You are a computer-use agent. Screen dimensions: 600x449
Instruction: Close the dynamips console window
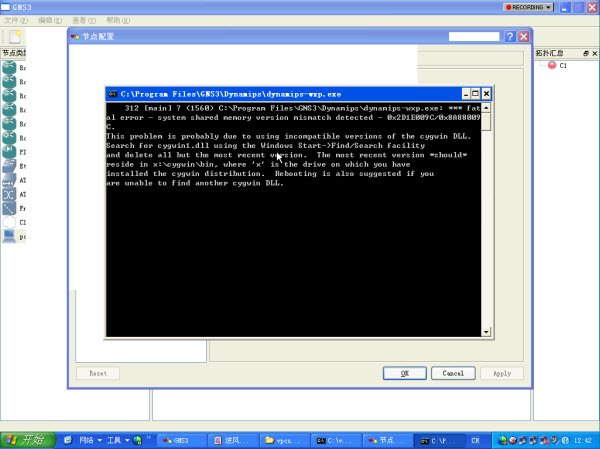pos(486,94)
